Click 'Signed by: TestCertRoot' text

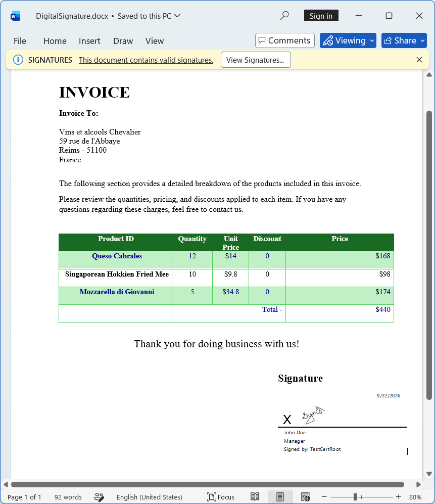[x=312, y=449]
